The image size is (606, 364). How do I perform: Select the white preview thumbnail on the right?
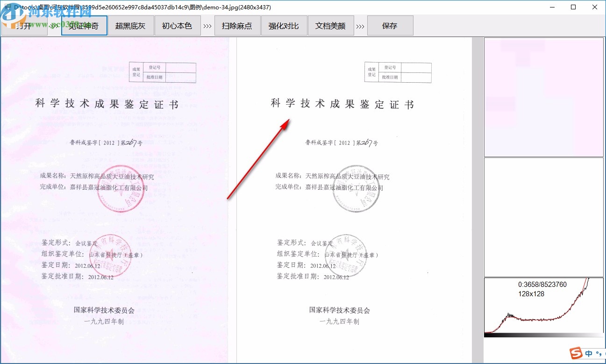(543, 216)
